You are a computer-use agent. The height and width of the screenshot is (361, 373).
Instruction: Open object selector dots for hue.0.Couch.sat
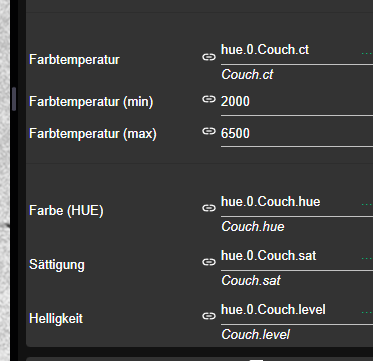(367, 258)
